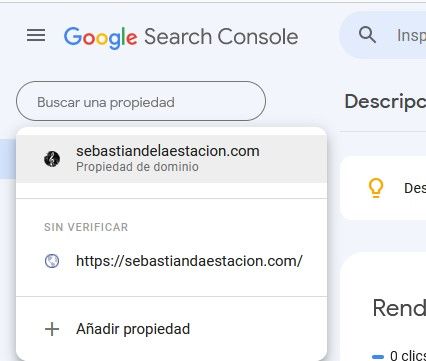Click the Des tip card text
Screen dimensions: 426x361
(415, 188)
